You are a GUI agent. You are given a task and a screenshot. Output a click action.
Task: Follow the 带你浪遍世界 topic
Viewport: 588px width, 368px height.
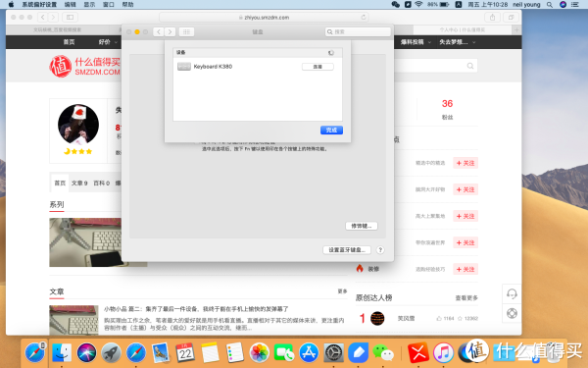coord(465,242)
